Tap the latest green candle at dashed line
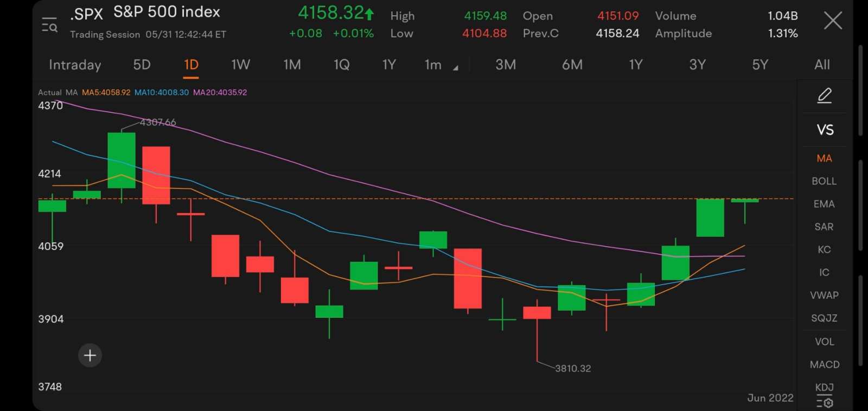 point(745,201)
